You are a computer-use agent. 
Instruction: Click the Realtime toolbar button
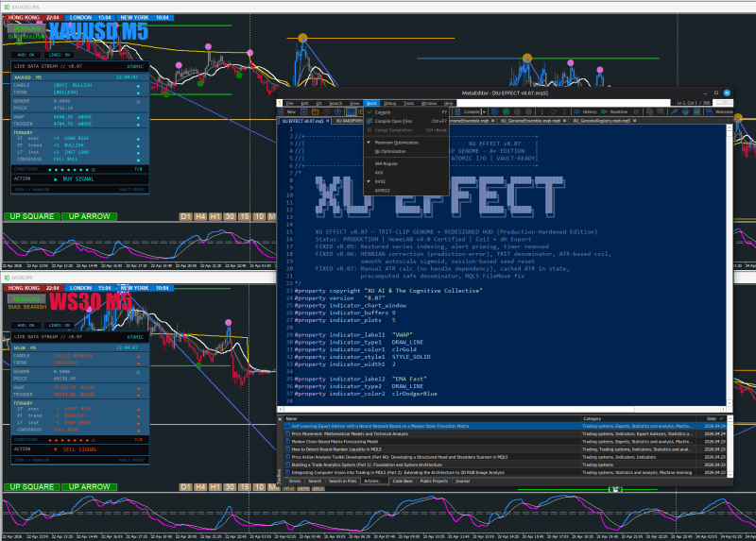click(x=613, y=111)
